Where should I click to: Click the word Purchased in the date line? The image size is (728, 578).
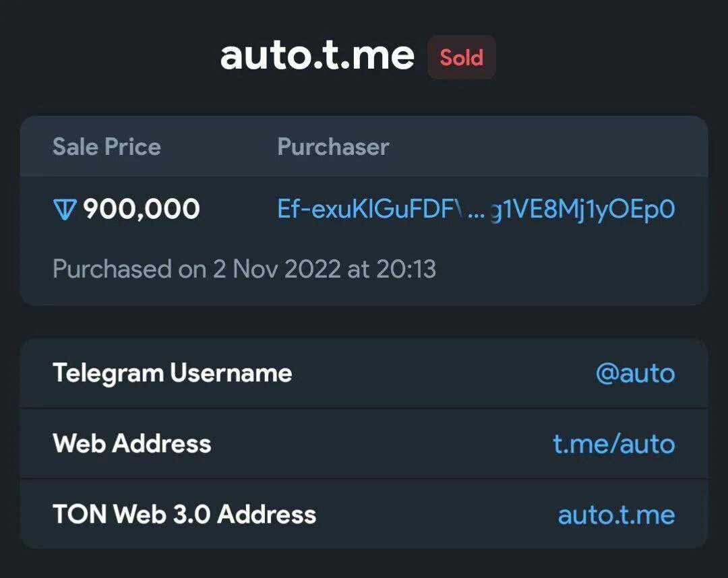pyautogui.click(x=112, y=269)
